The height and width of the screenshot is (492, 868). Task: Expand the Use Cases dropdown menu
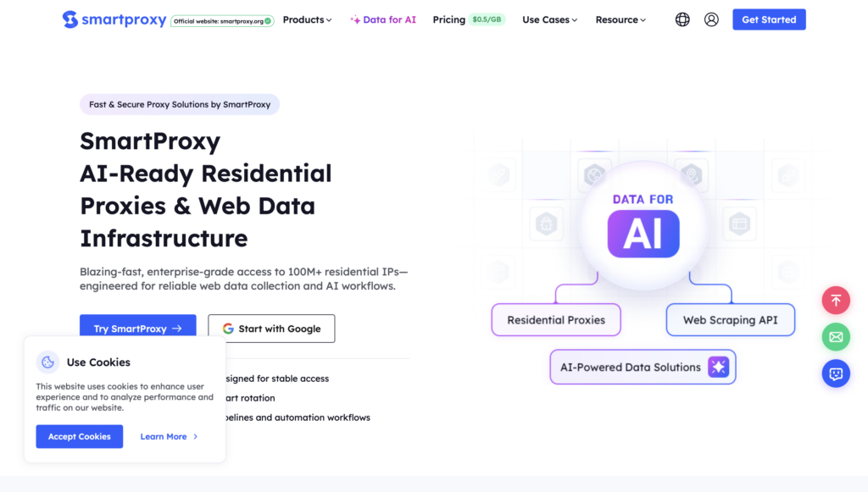pos(549,19)
